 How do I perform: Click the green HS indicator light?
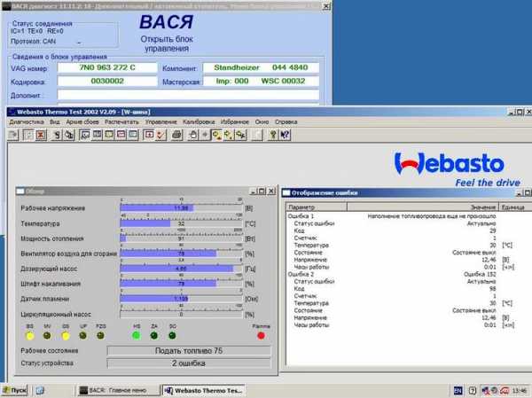point(137,336)
